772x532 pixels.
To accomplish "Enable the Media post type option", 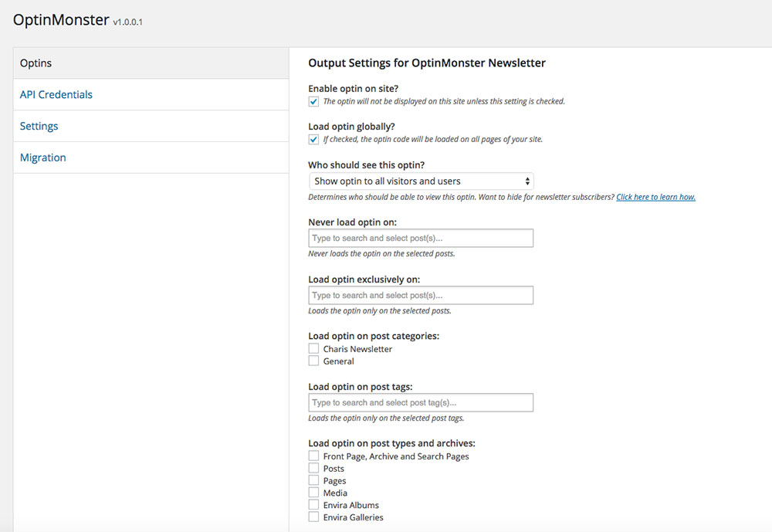I will coord(313,493).
